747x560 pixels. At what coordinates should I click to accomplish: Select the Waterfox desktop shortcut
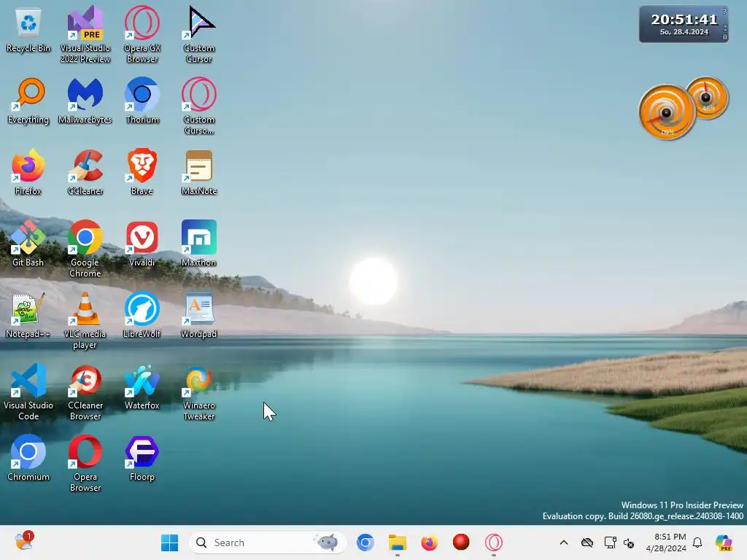(142, 387)
